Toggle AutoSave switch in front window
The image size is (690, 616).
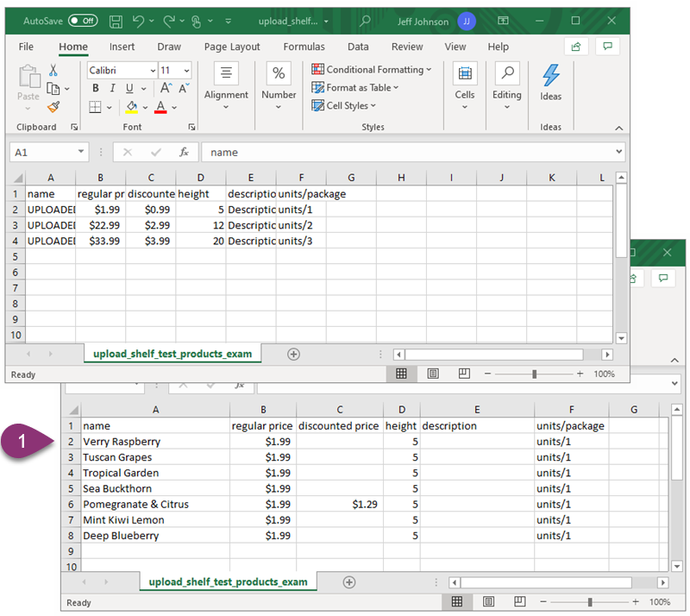click(83, 21)
